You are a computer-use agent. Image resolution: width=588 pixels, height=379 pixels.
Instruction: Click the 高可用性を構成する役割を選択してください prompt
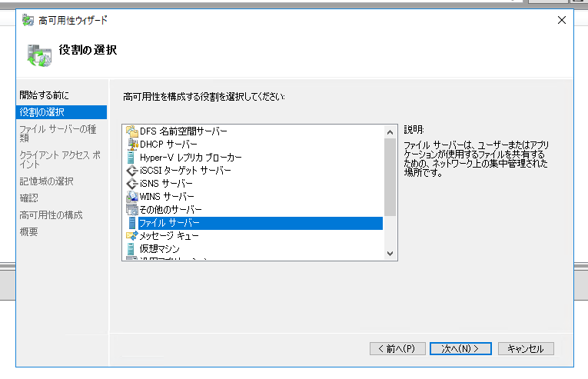click(x=204, y=97)
